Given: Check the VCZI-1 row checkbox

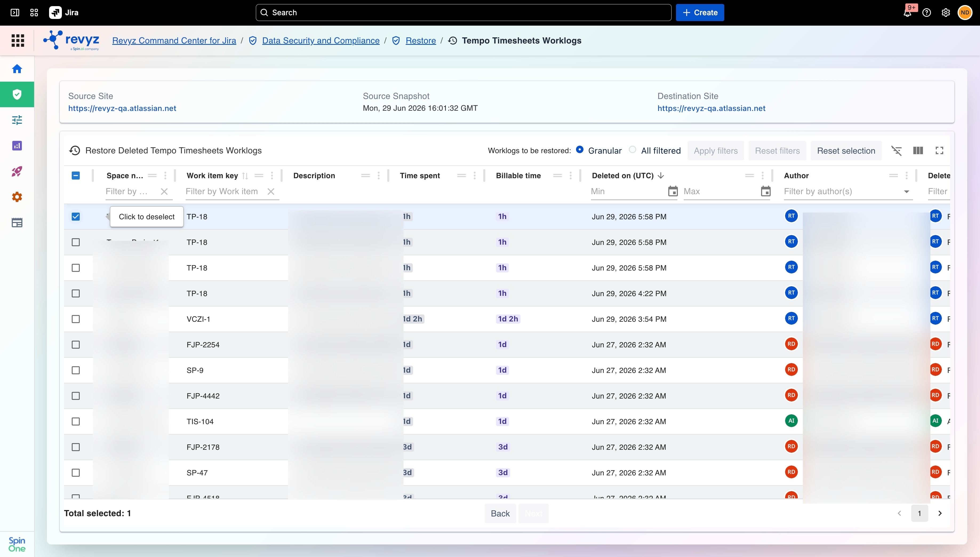Looking at the screenshot, I should [x=76, y=319].
